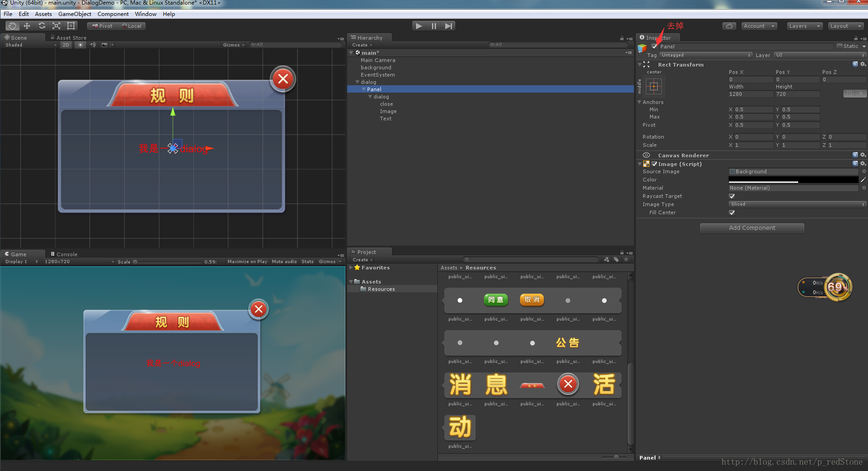Click the Step frame button
This screenshot has width=868, height=471.
448,26
